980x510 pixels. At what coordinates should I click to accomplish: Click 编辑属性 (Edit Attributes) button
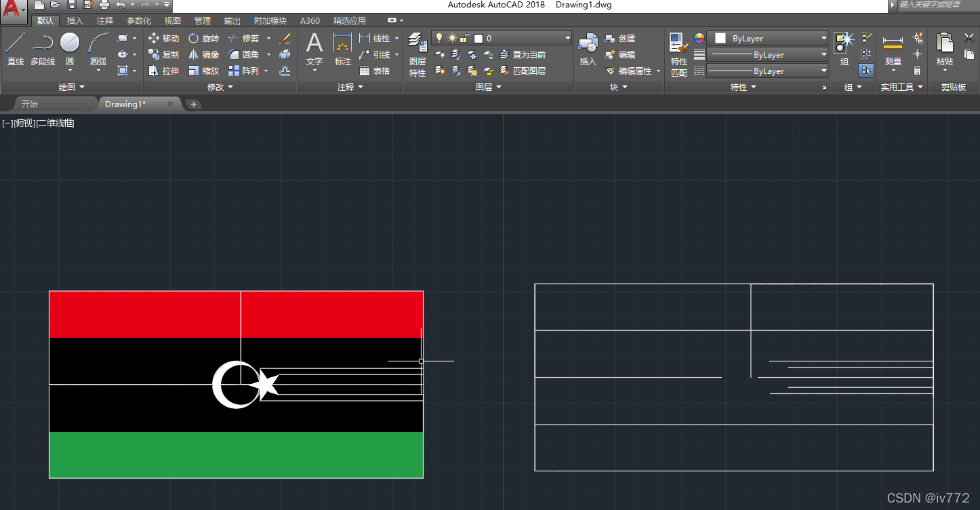point(628,71)
